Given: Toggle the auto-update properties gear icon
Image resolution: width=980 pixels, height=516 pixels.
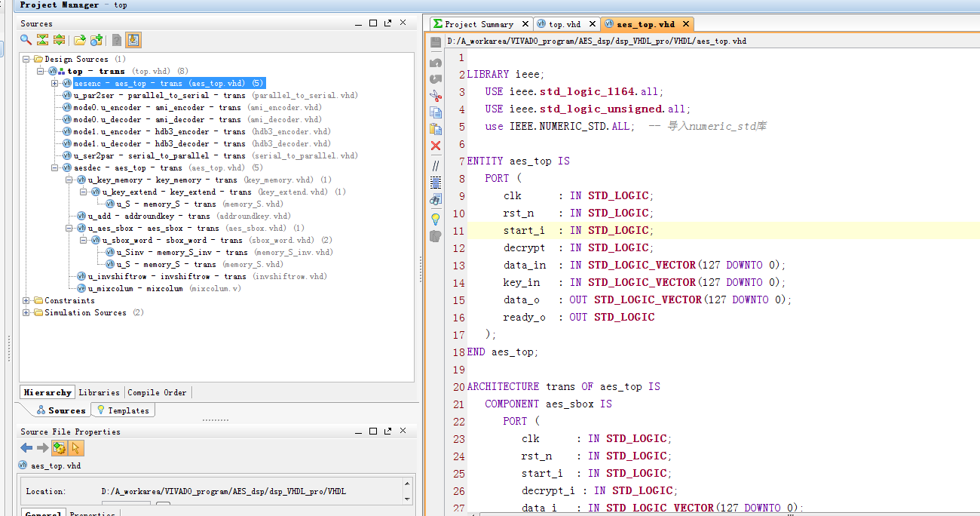Looking at the screenshot, I should pos(60,448).
